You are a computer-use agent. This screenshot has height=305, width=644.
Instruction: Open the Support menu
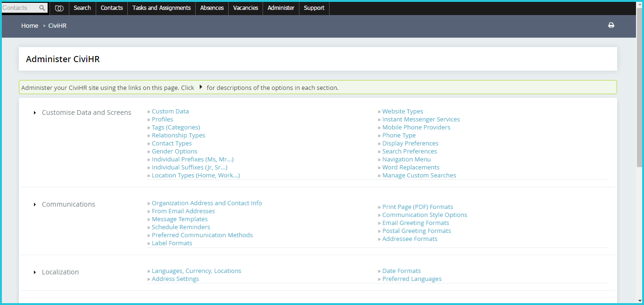(x=314, y=8)
